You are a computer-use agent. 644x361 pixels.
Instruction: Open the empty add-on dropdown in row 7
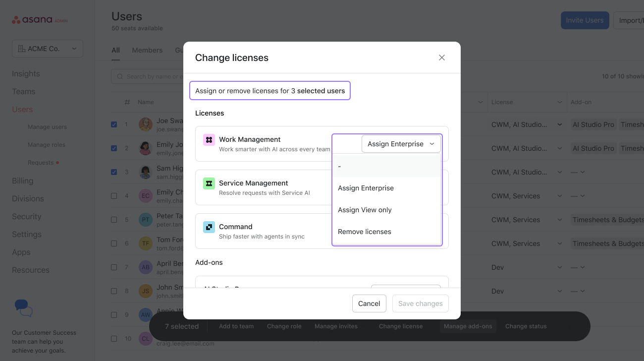(578, 267)
